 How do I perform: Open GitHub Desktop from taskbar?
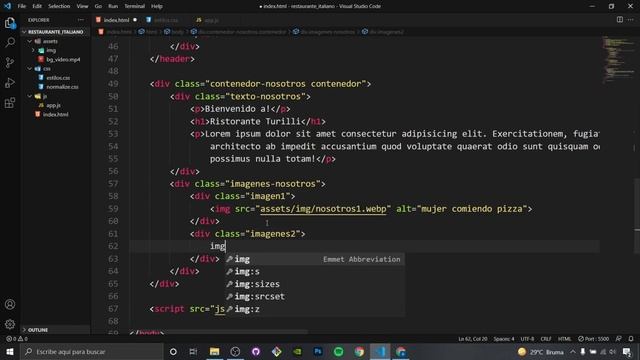pos(256,351)
